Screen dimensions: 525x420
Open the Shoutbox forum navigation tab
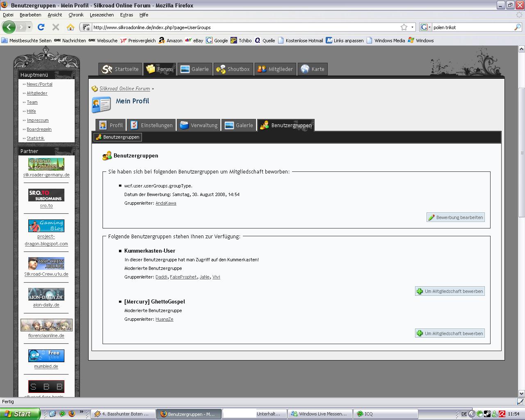(x=233, y=69)
